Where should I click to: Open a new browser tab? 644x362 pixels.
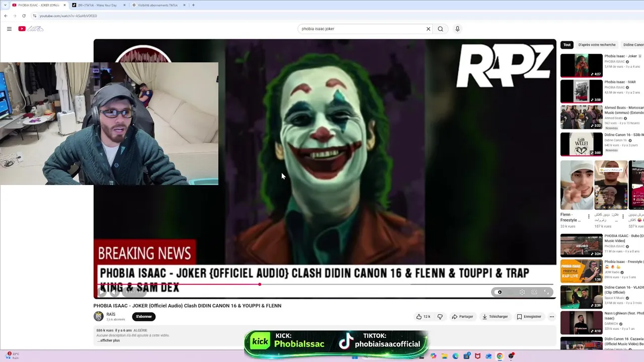pyautogui.click(x=193, y=5)
